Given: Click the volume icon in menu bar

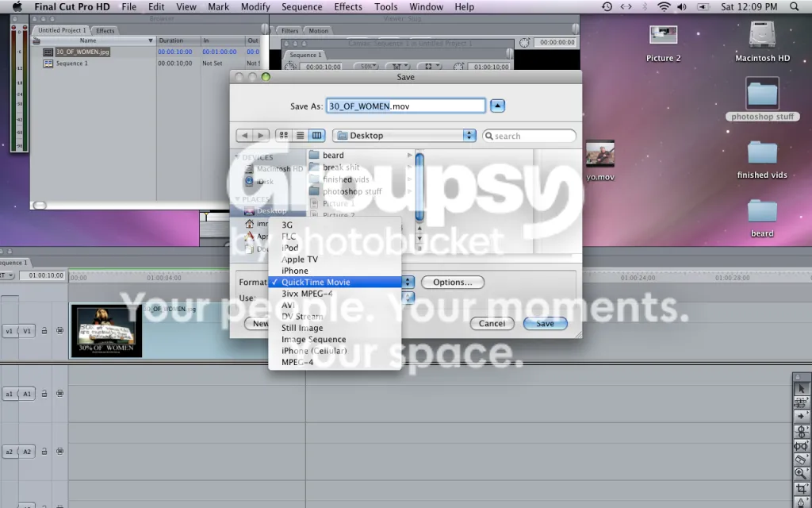Looking at the screenshot, I should click(682, 6).
